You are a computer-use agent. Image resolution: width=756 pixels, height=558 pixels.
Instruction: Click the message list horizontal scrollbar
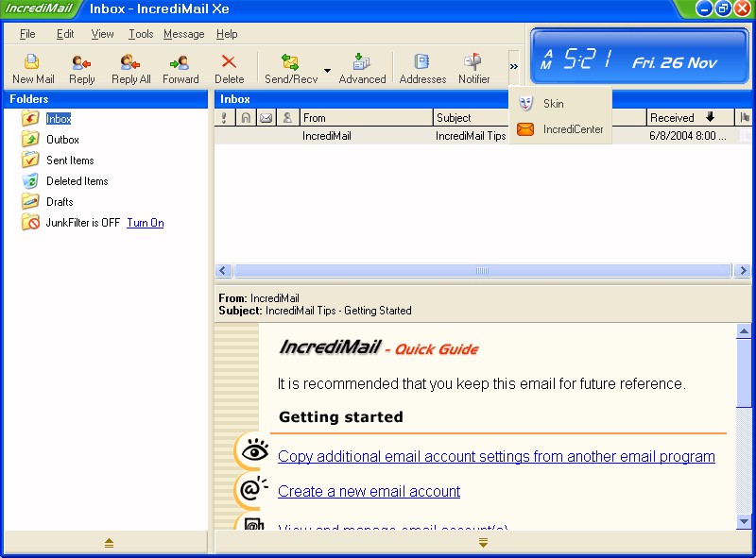482,271
